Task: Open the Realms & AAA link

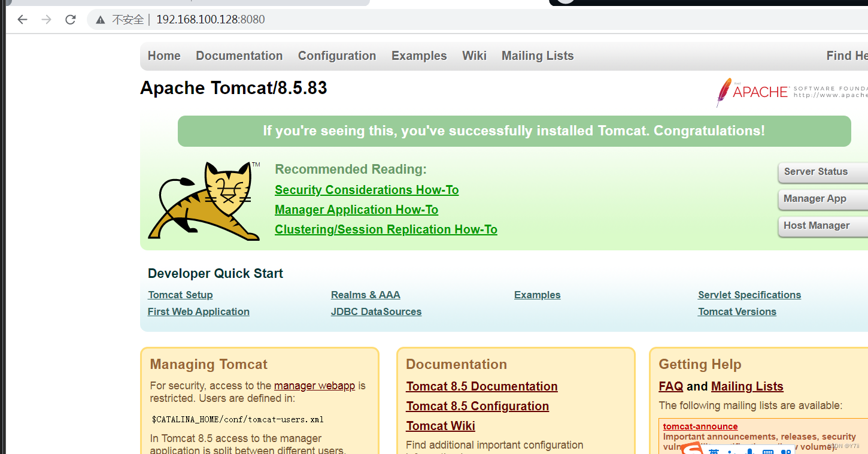Action: coord(366,295)
